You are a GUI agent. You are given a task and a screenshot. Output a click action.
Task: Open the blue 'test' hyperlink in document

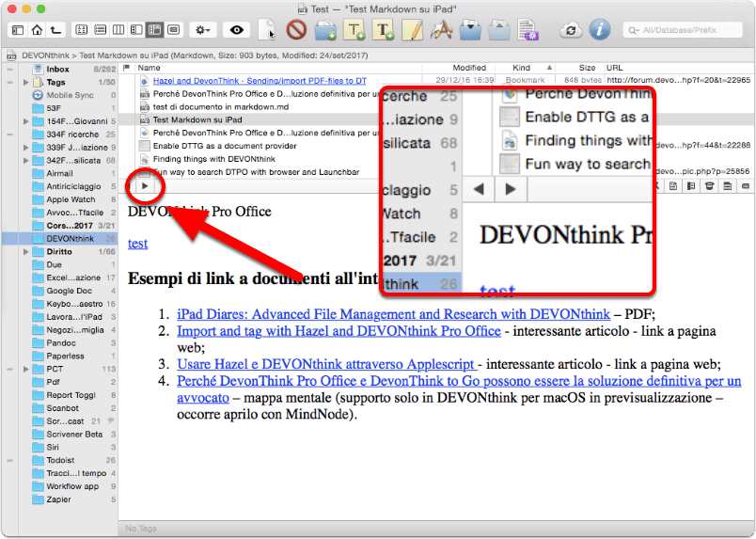[137, 244]
